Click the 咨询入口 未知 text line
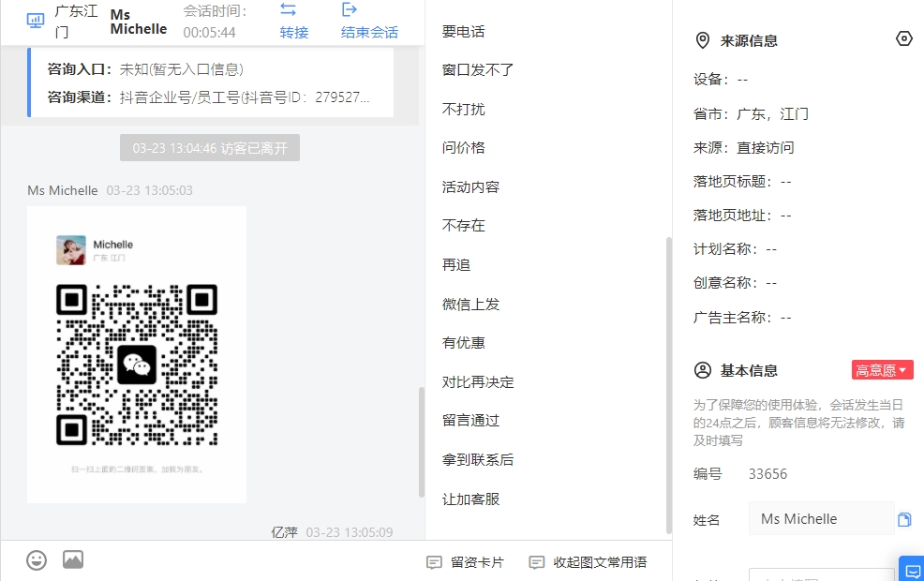Image resolution: width=924 pixels, height=581 pixels. tap(145, 69)
